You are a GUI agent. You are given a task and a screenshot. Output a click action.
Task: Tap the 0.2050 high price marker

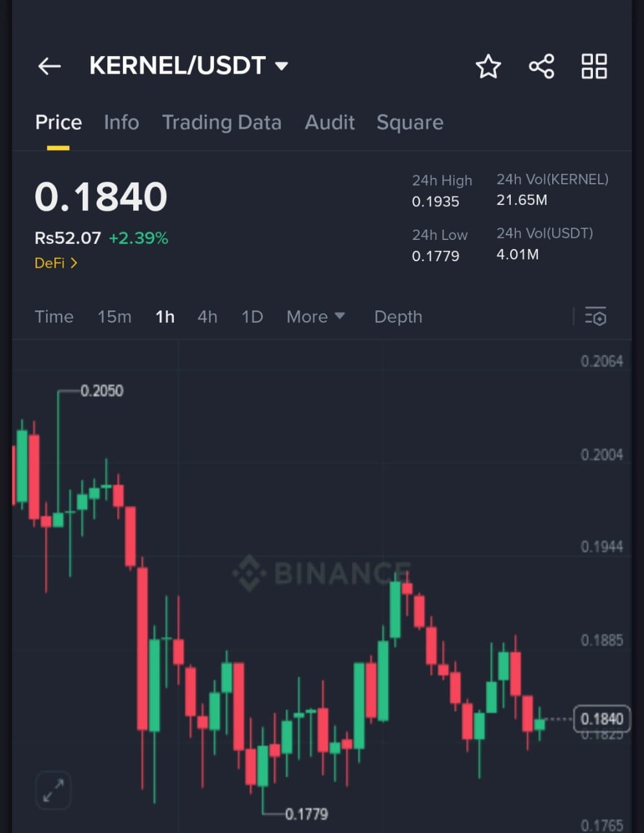[x=102, y=391]
